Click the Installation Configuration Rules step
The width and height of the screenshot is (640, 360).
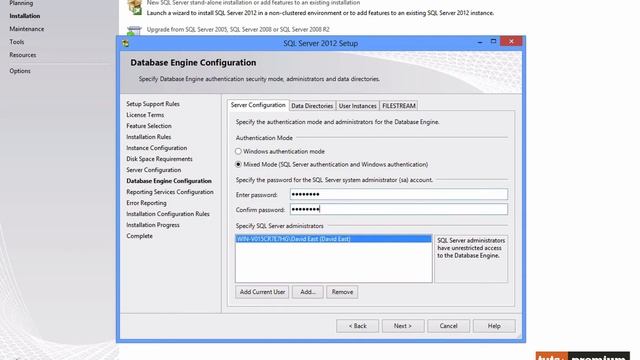pyautogui.click(x=168, y=214)
